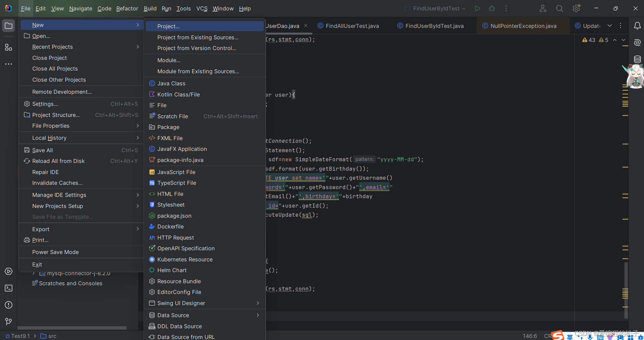Click Settings... in File menu
The image size is (644, 340).
click(82, 104)
